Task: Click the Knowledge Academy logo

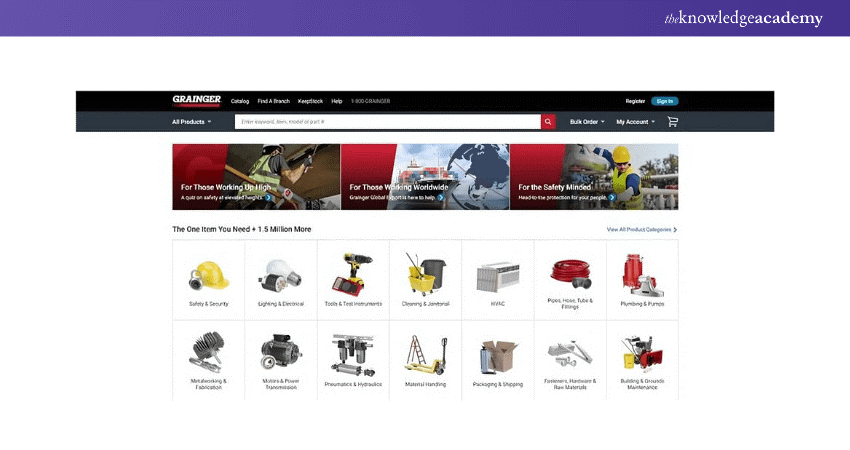Action: tap(743, 18)
